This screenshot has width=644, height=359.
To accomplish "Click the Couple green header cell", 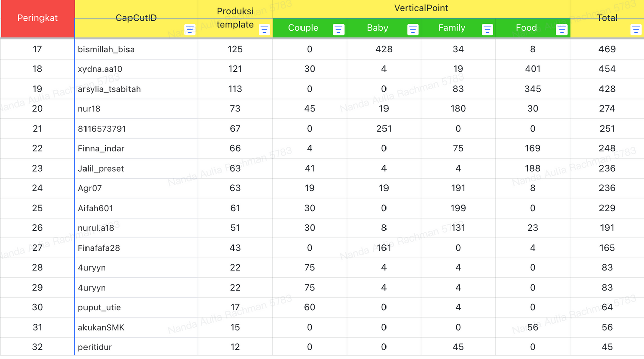I will click(303, 28).
